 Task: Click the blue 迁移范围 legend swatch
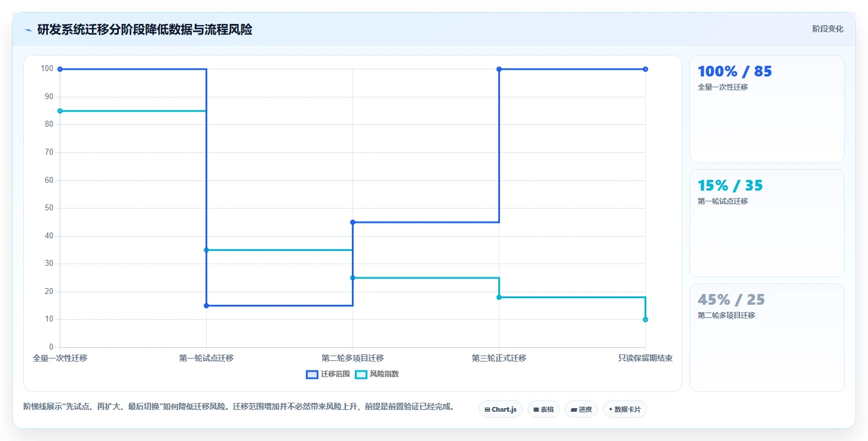coord(312,375)
